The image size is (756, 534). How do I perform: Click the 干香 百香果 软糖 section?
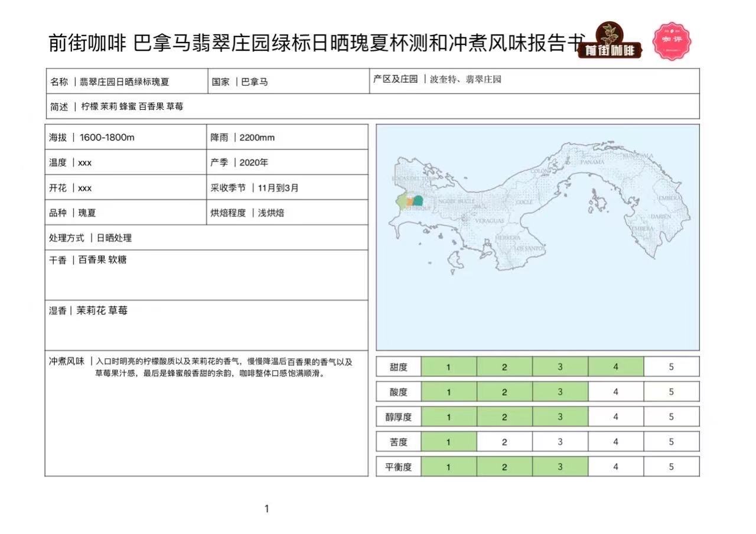point(206,274)
